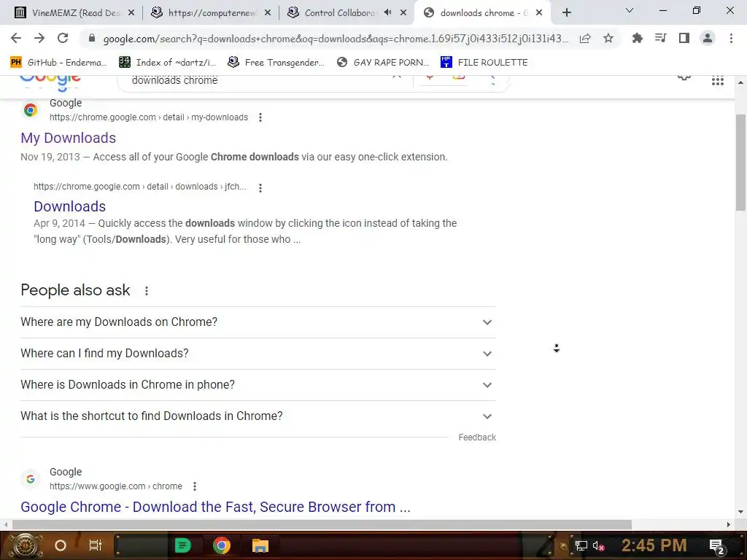
Task: Open Cortana circle on taskbar
Action: click(61, 545)
